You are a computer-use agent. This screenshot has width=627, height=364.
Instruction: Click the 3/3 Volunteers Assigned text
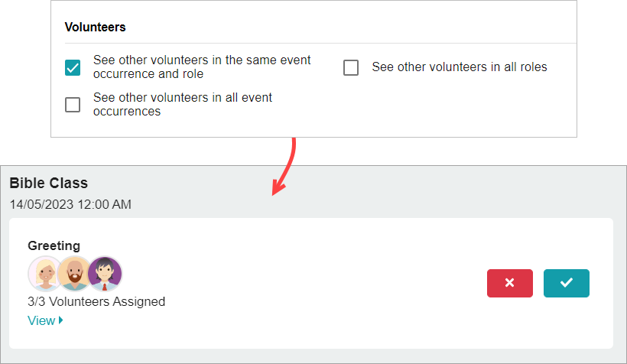[96, 301]
